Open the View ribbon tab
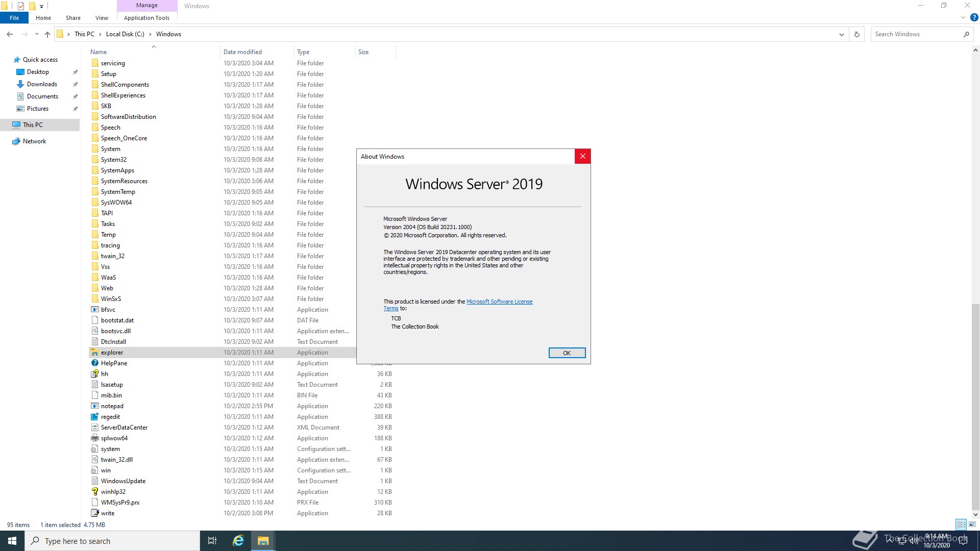Viewport: 980px width, 551px height. (x=102, y=18)
